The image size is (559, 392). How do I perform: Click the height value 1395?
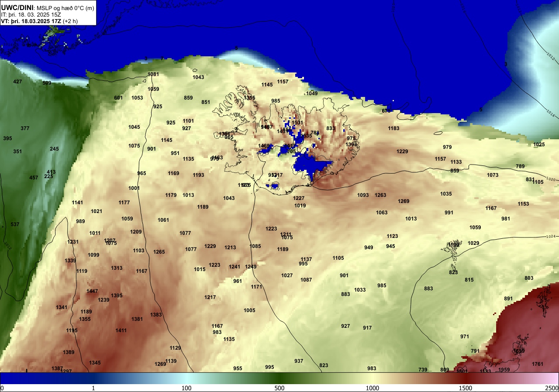point(117,296)
